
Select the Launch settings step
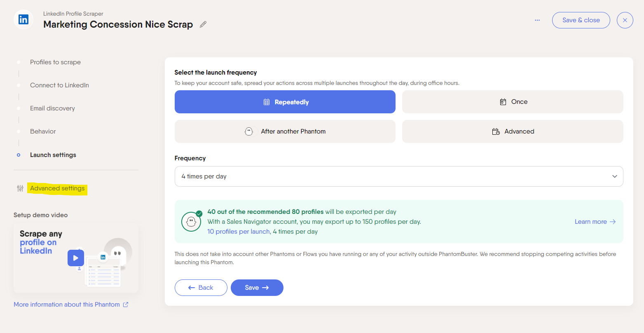pyautogui.click(x=53, y=155)
